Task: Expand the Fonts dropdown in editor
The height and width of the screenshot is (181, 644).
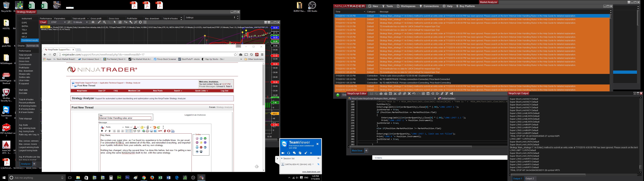Action: (x=123, y=127)
